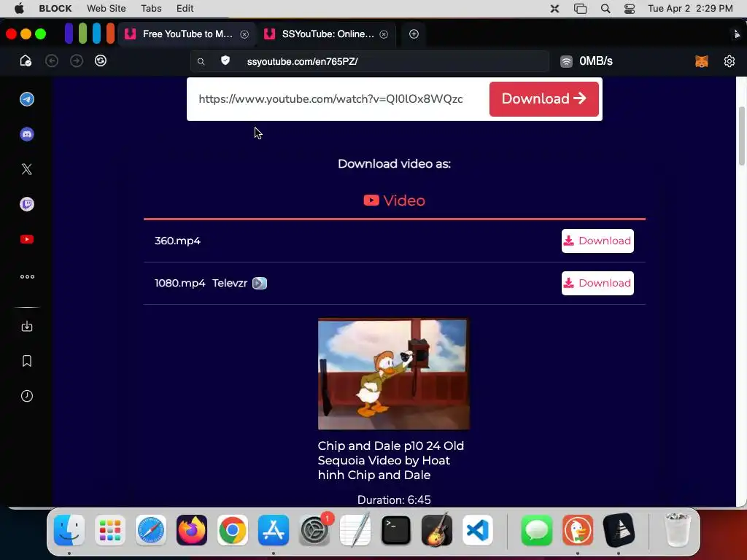The image size is (747, 560).
Task: Open System Settings from the Dock
Action: (x=314, y=530)
